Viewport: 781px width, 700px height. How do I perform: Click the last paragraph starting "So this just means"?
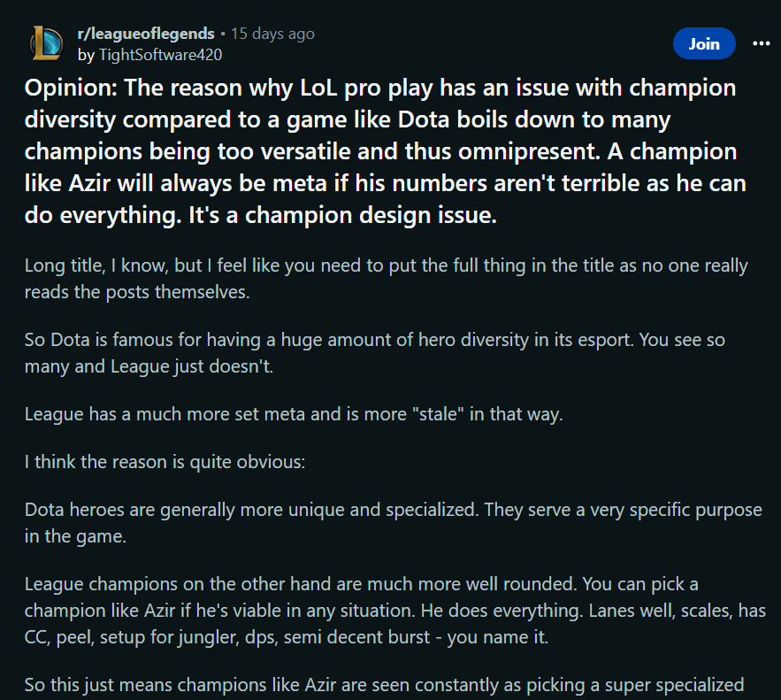point(383,685)
